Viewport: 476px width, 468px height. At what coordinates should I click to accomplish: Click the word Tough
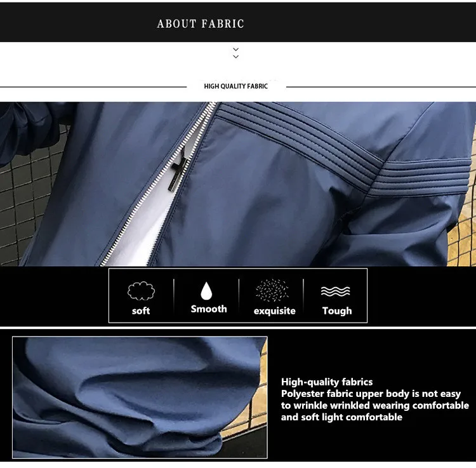click(337, 311)
